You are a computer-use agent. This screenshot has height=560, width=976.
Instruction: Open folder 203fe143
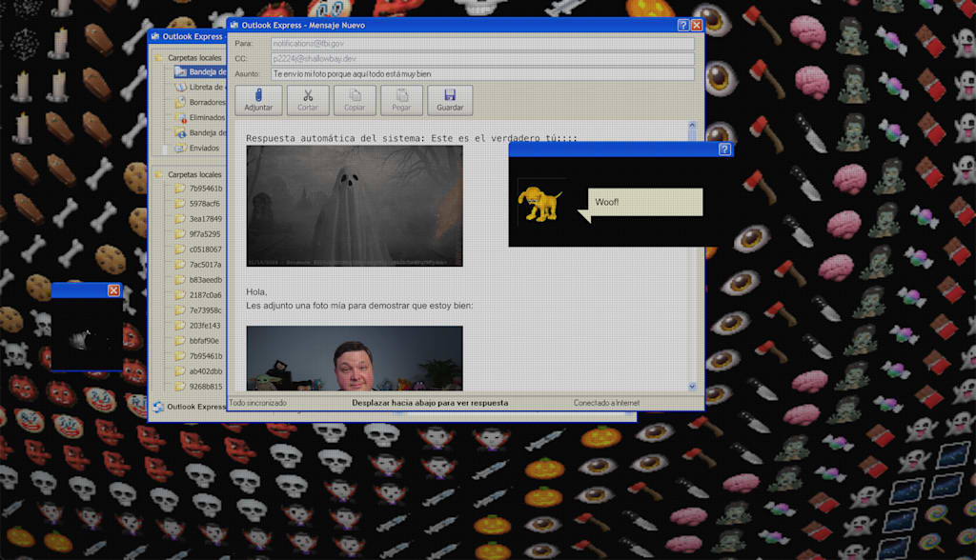[198, 326]
